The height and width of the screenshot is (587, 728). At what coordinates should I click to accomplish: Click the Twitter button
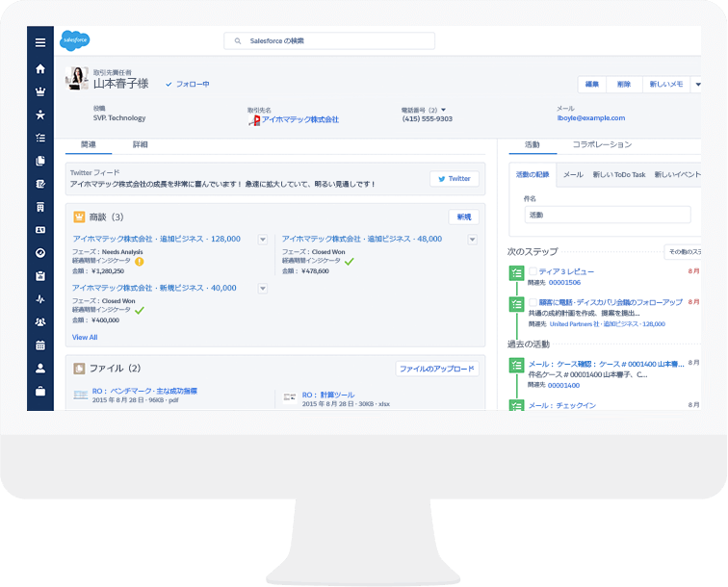click(454, 179)
